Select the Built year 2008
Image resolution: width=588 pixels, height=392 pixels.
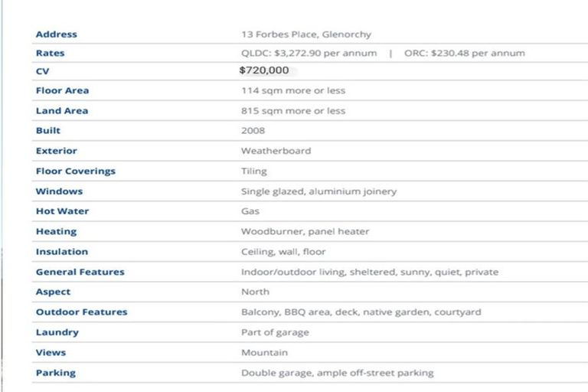[253, 131]
